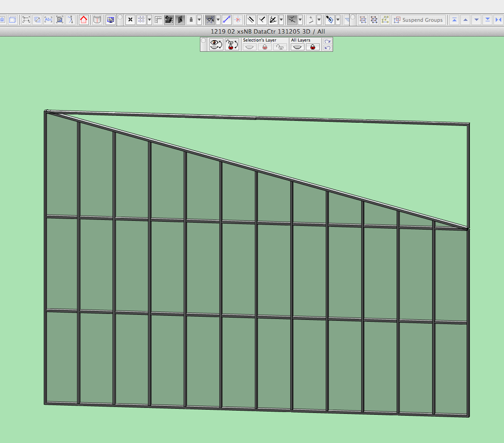Image resolution: width=504 pixels, height=443 pixels.
Task: Select the red roof-shaped tool icon
Action: (x=83, y=20)
